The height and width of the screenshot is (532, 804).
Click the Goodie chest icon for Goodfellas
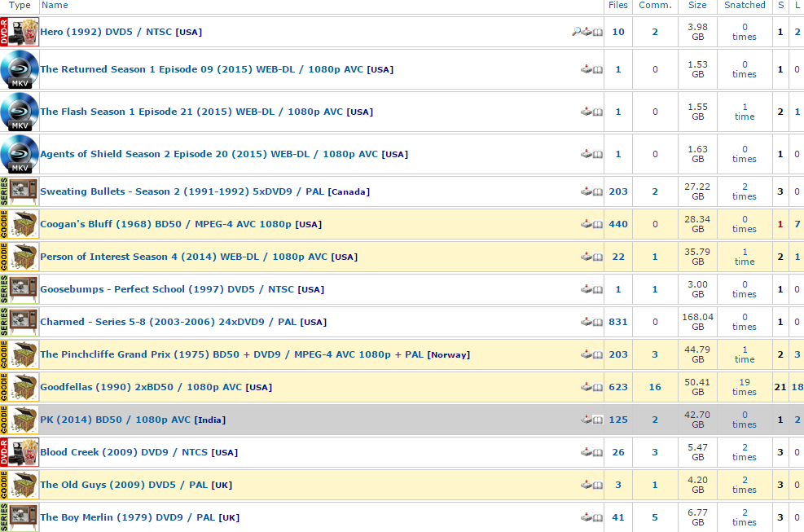coord(20,387)
